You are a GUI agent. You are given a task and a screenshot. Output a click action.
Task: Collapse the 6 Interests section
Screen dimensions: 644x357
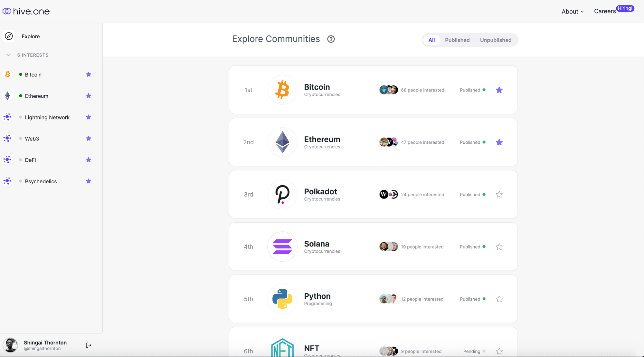pyautogui.click(x=9, y=55)
